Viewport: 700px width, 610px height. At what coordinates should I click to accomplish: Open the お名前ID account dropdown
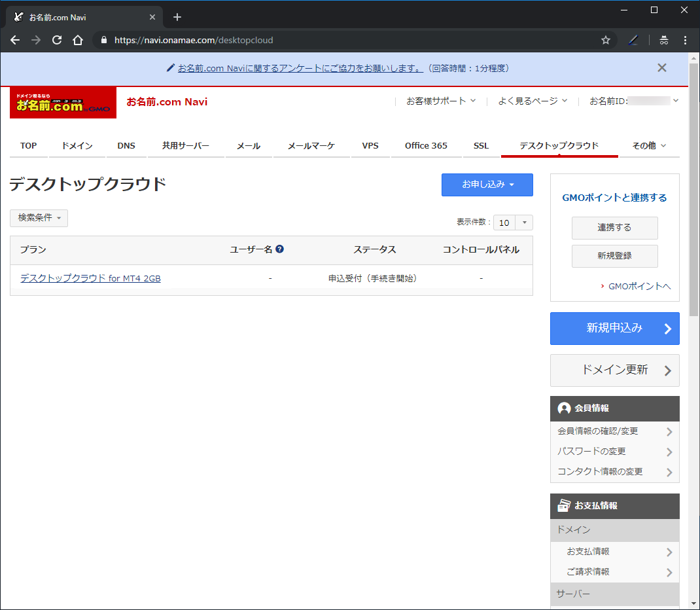[x=634, y=101]
